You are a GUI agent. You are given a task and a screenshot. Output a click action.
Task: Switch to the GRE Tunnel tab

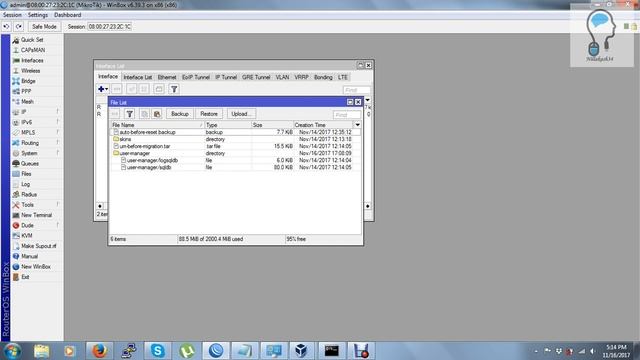(256, 77)
